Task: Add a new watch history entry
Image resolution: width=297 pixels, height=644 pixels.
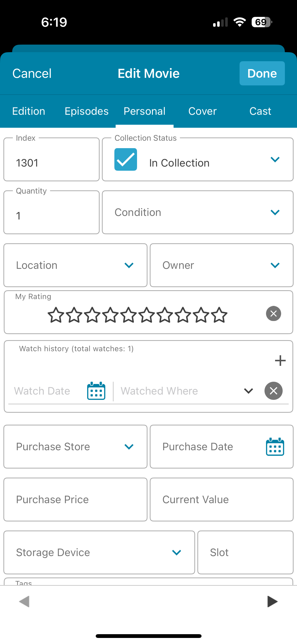Action: [280, 361]
